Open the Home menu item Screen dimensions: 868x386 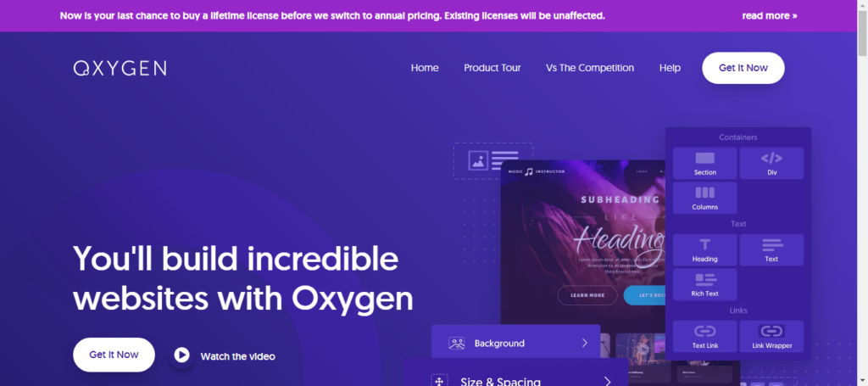point(425,68)
